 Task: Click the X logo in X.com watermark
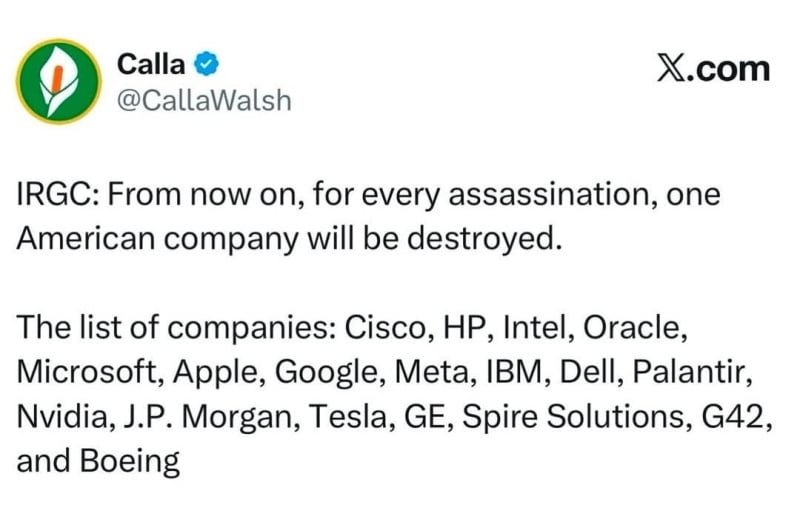point(671,68)
